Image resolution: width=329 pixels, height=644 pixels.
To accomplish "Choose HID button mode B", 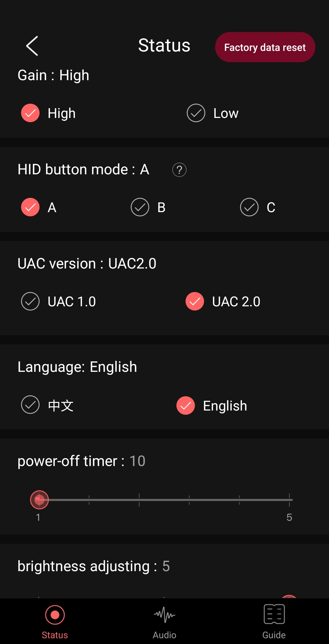I will pos(140,207).
